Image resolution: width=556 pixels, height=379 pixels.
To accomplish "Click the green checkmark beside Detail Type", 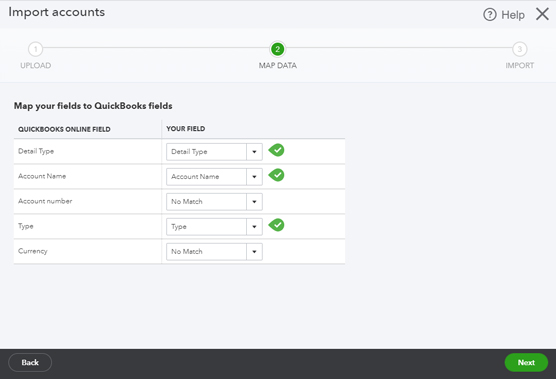I will (x=277, y=150).
